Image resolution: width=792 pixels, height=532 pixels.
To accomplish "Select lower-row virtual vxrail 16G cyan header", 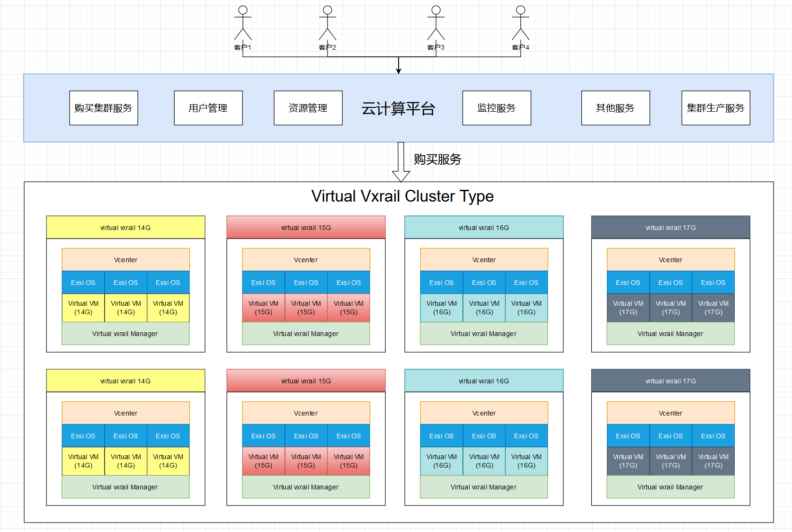I will [x=484, y=381].
